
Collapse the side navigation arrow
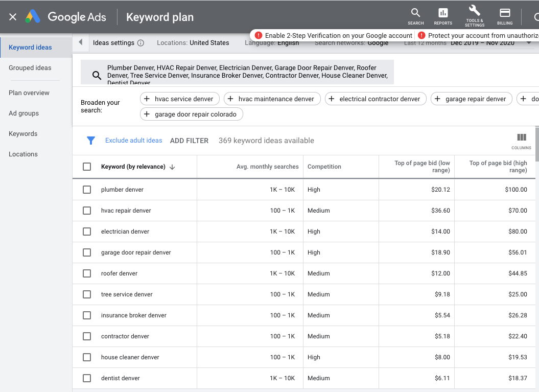pos(81,42)
